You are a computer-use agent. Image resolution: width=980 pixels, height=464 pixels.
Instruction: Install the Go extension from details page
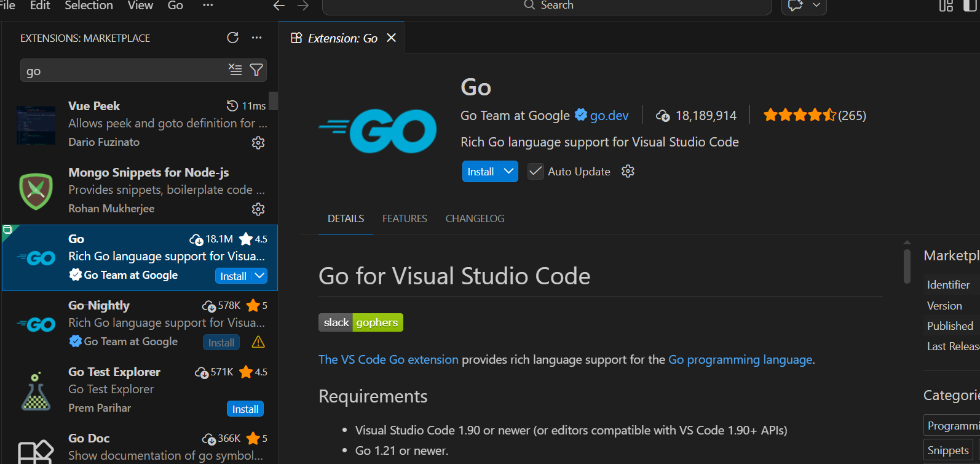[481, 172]
